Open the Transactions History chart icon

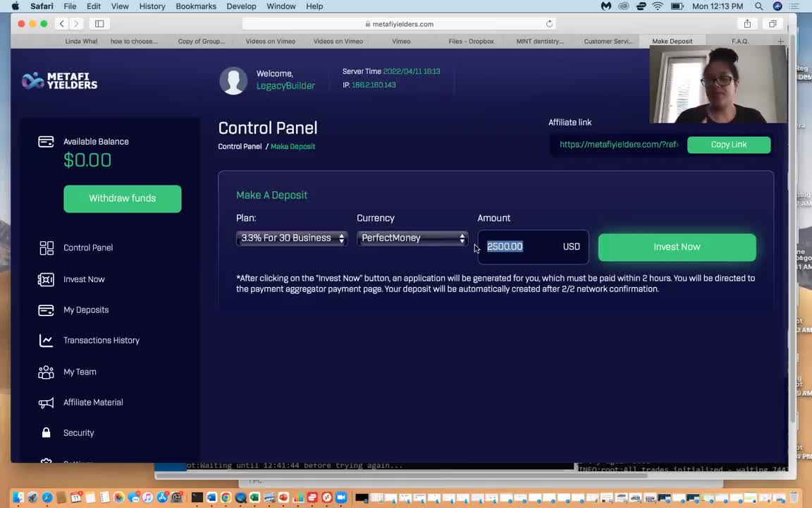click(x=46, y=341)
